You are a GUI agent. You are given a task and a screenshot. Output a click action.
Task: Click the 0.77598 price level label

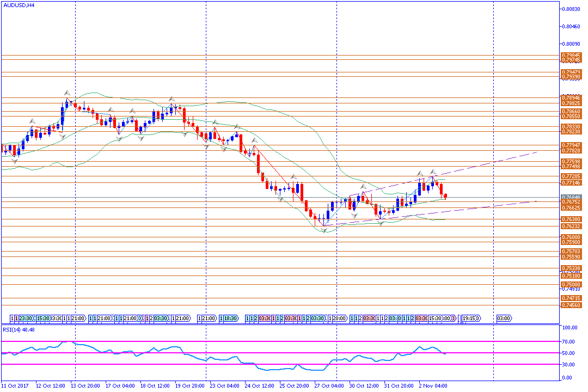click(x=571, y=161)
